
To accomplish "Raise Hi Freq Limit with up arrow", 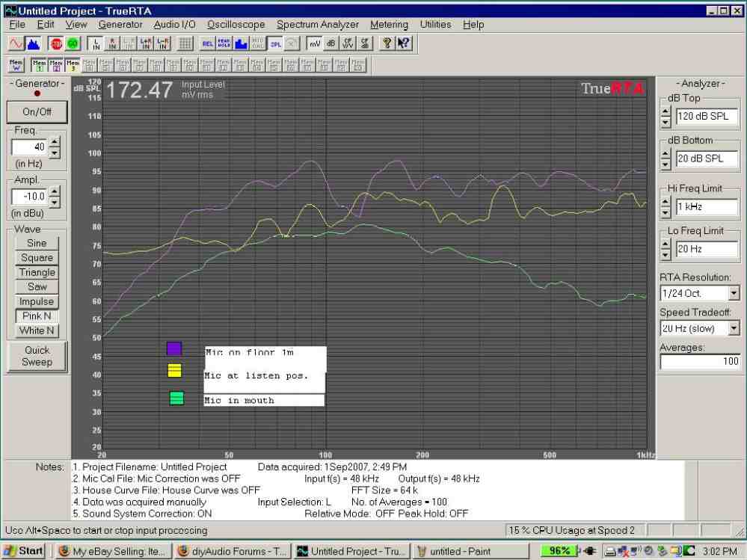I will click(666, 202).
